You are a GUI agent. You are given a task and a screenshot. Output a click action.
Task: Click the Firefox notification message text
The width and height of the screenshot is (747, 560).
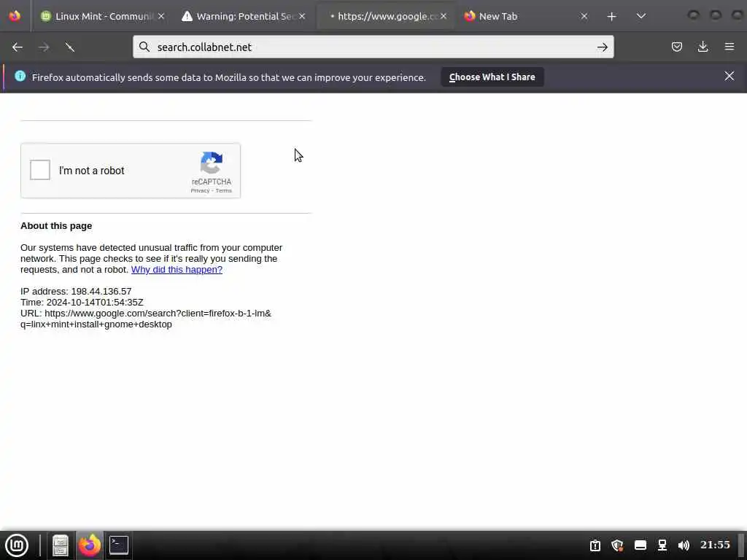[x=228, y=77]
